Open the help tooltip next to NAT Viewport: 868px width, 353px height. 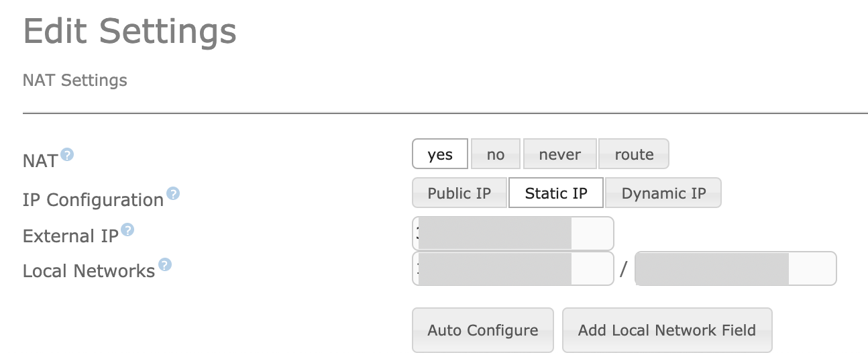coord(67,155)
